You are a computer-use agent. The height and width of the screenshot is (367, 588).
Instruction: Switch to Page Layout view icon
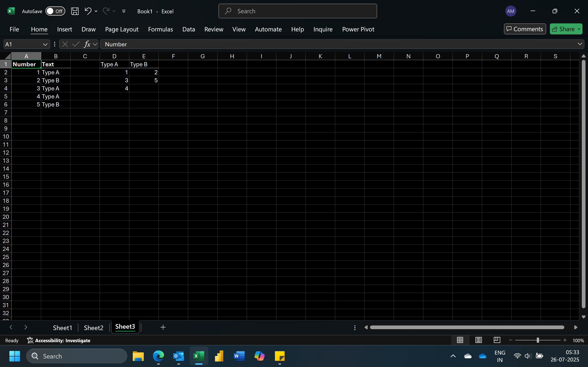coord(478,340)
